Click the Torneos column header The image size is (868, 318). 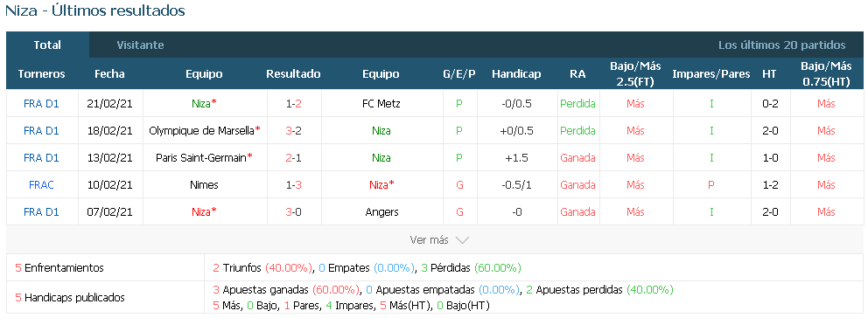[41, 74]
